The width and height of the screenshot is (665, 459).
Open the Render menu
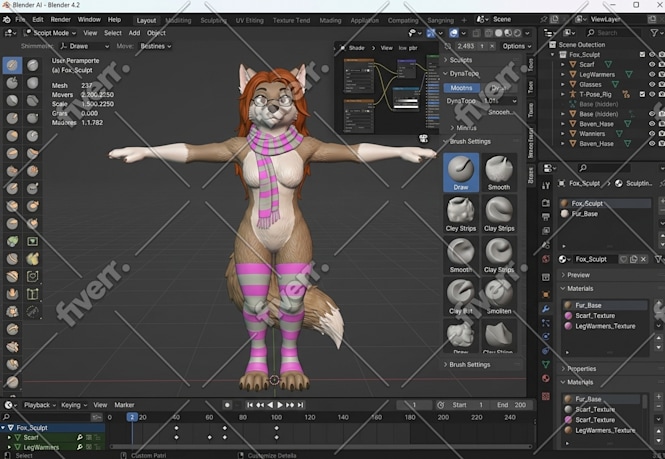61,20
